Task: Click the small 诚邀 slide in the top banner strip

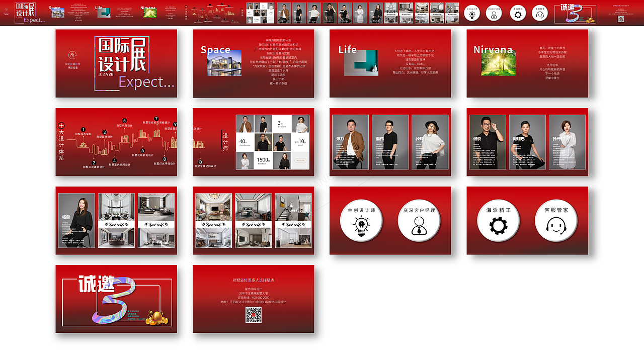Action: click(575, 14)
